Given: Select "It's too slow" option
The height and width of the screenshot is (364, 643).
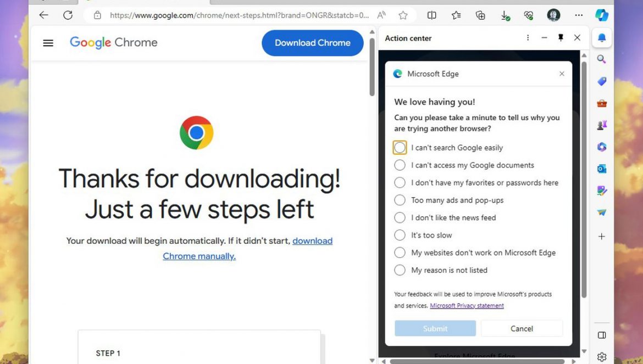Looking at the screenshot, I should (x=400, y=235).
